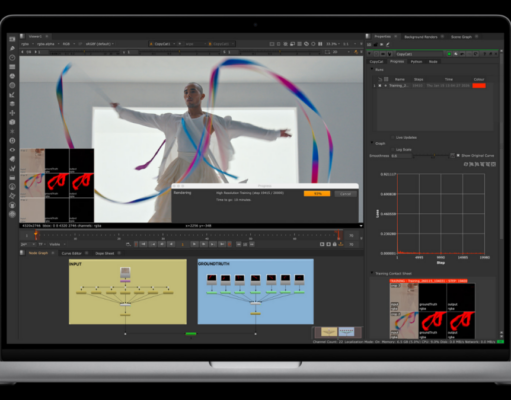
Task: Click the Properties pane menu icon
Action: 368,36
